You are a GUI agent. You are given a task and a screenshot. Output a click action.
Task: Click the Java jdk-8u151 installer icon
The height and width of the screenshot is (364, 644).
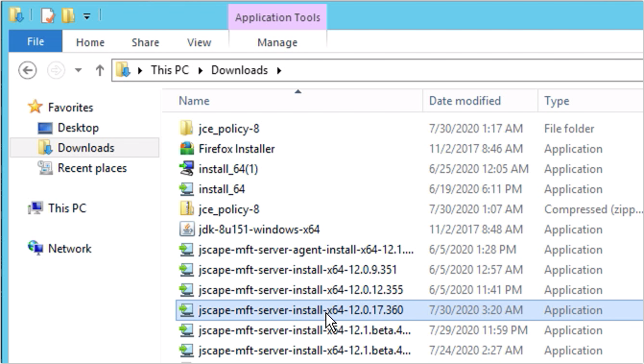click(186, 230)
